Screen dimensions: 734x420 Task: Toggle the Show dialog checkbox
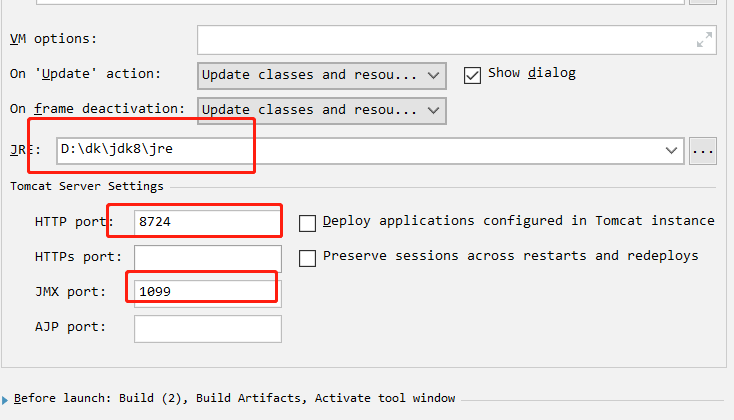point(472,75)
